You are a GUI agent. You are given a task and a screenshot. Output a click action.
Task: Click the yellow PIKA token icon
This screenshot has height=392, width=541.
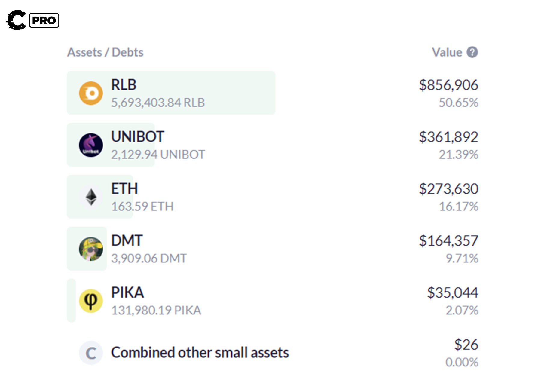(x=91, y=301)
